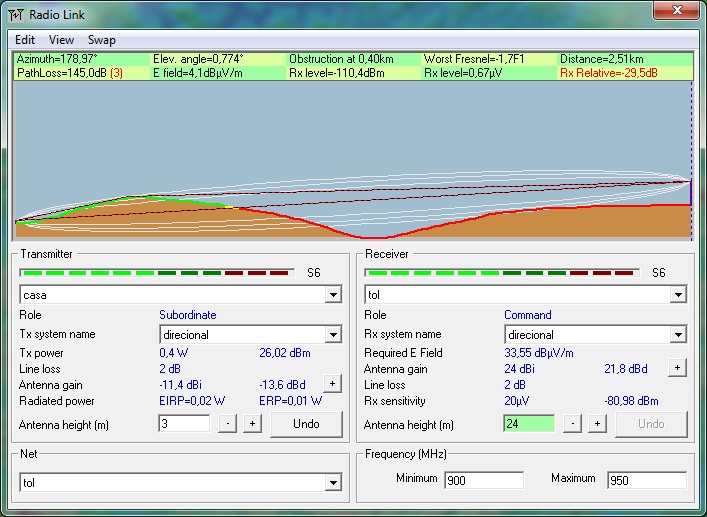Decrease the receiver antenna height with minus
The height and width of the screenshot is (517, 707).
pos(572,424)
